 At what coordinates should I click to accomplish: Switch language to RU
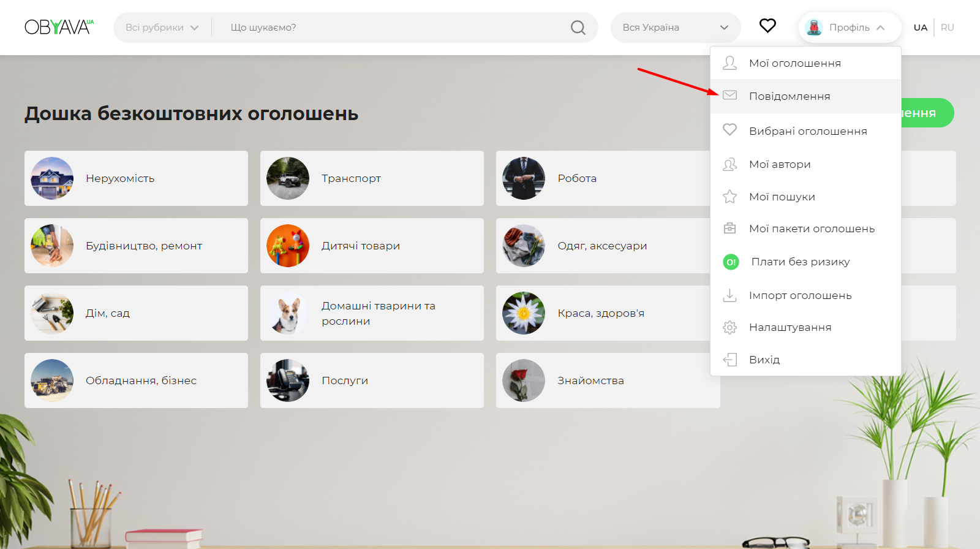[947, 28]
